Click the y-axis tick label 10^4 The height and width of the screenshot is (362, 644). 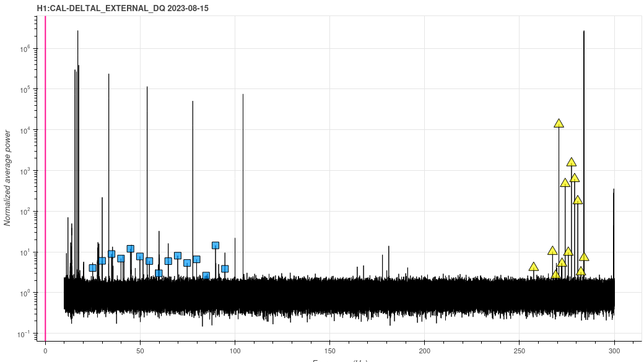25,131
